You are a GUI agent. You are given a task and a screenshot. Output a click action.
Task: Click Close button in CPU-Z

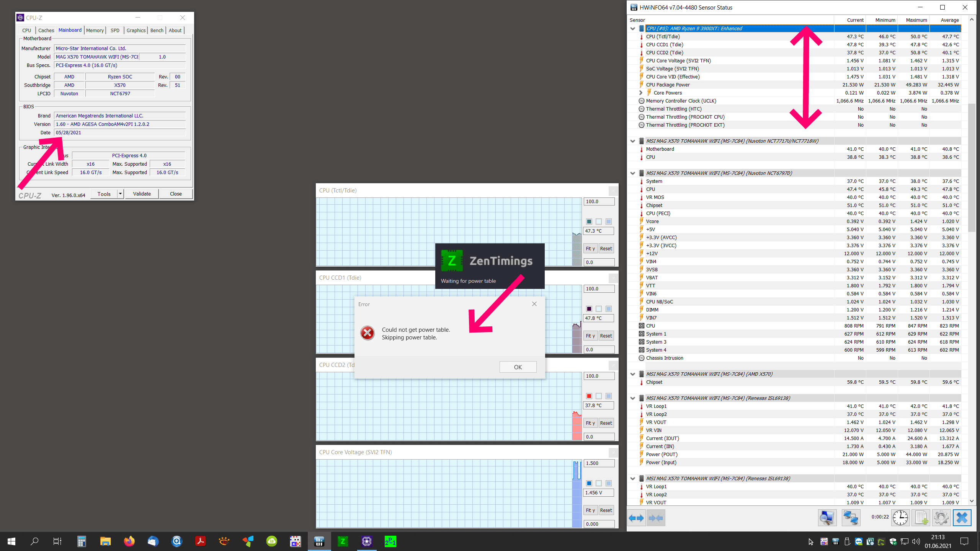pos(176,194)
